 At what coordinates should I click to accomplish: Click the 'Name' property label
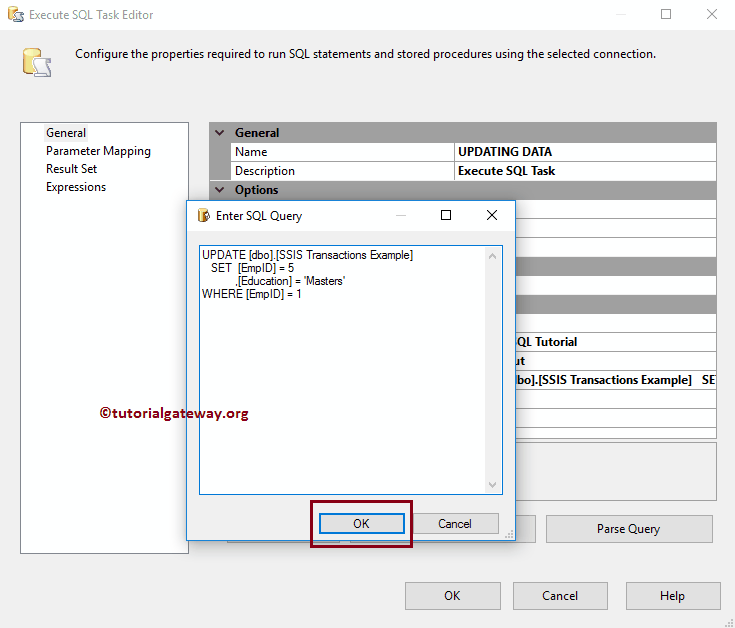[251, 152]
